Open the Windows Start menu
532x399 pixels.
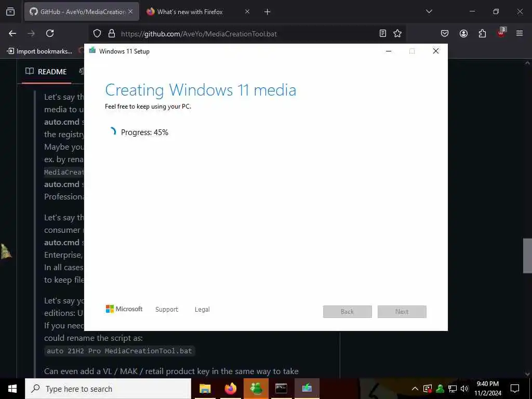pyautogui.click(x=12, y=389)
